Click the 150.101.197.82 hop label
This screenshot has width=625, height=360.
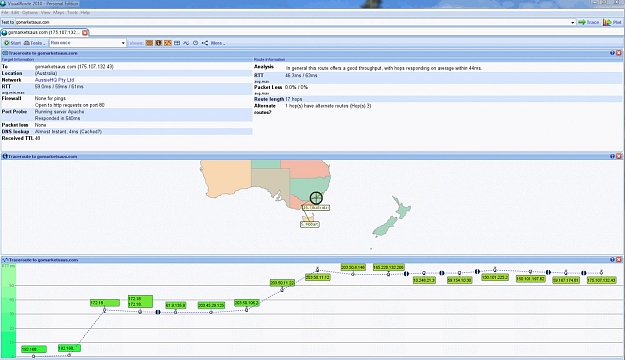point(531,279)
